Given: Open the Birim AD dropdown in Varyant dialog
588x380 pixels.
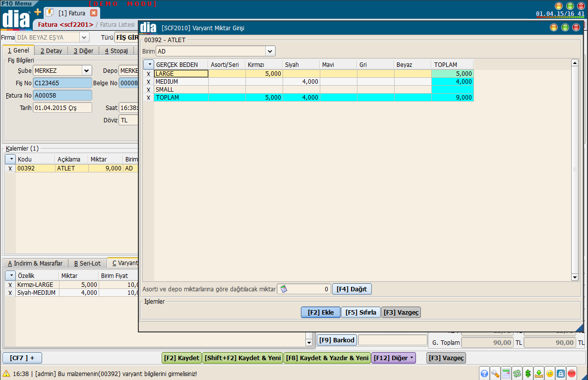Looking at the screenshot, I should pyautogui.click(x=270, y=52).
